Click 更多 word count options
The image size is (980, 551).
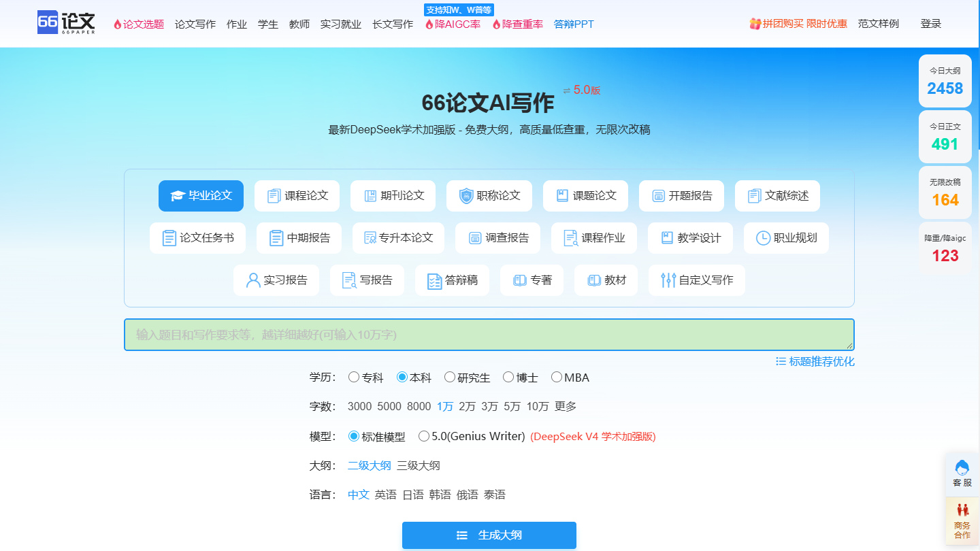click(x=566, y=406)
